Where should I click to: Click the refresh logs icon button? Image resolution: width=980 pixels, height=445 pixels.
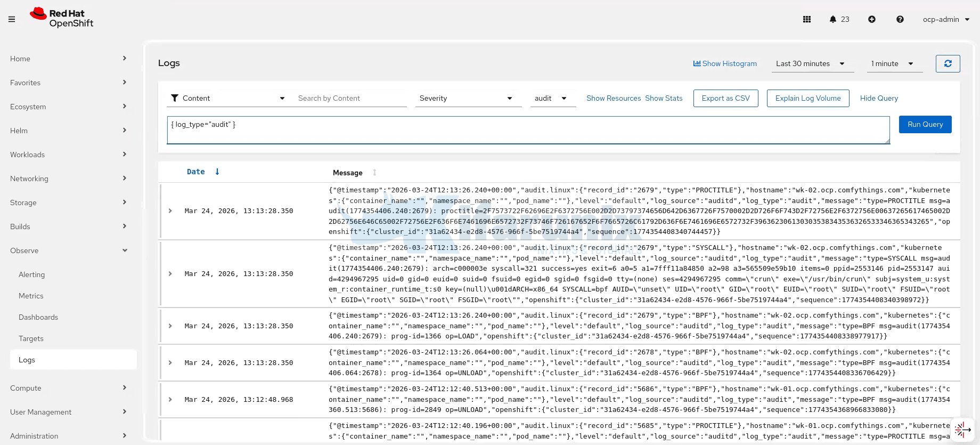[948, 63]
